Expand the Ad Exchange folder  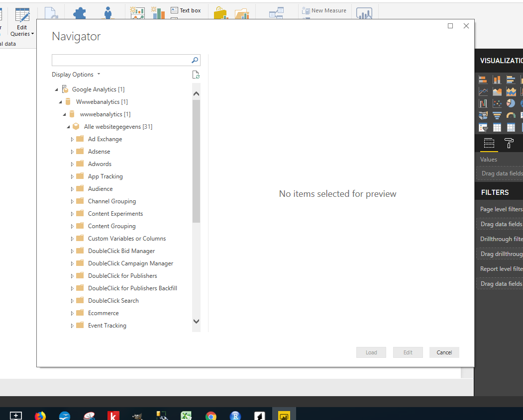point(72,139)
